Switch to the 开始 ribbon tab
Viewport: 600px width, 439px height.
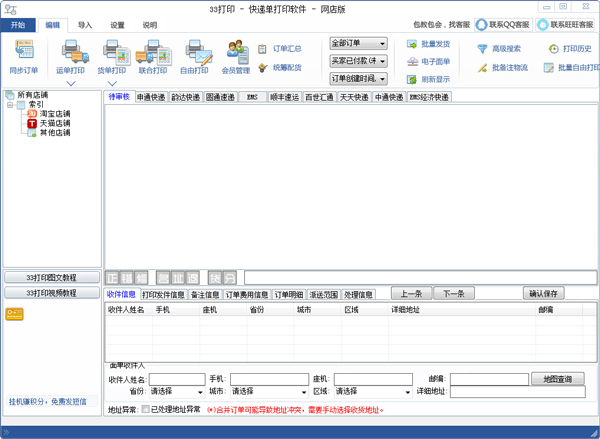pyautogui.click(x=18, y=25)
